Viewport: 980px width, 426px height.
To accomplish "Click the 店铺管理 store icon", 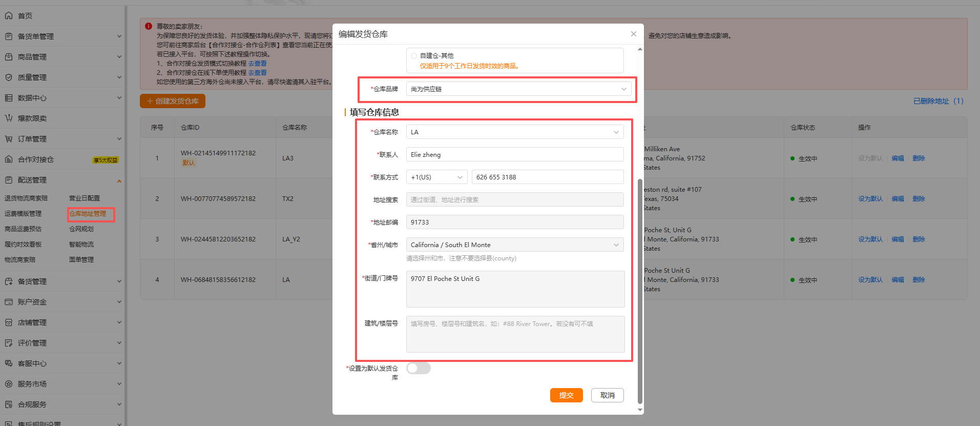I will click(9, 322).
